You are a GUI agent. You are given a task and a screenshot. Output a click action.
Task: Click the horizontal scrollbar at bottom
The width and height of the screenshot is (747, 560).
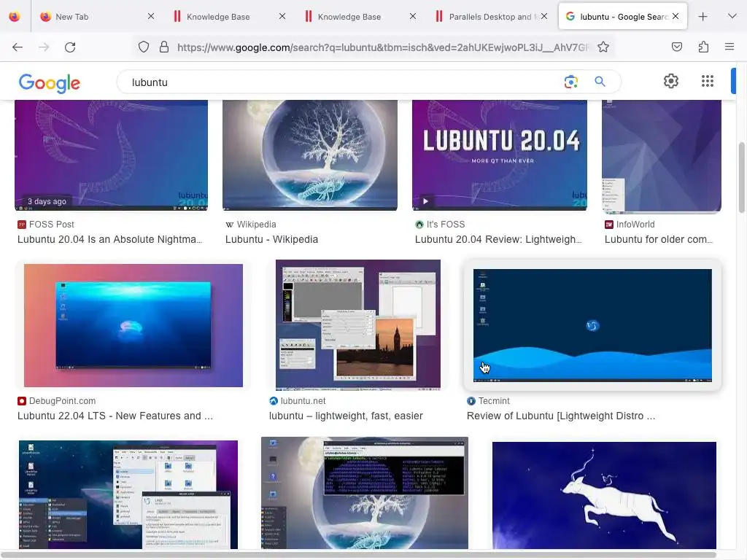point(359,555)
